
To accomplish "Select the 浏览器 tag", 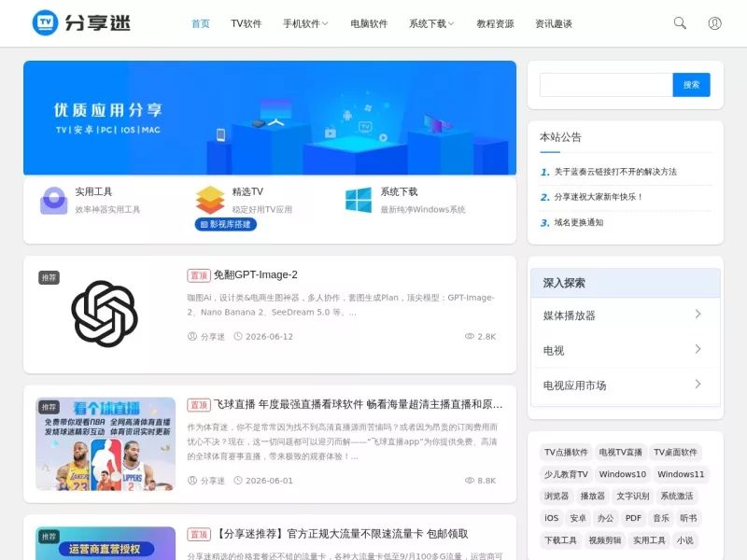I will point(556,497).
